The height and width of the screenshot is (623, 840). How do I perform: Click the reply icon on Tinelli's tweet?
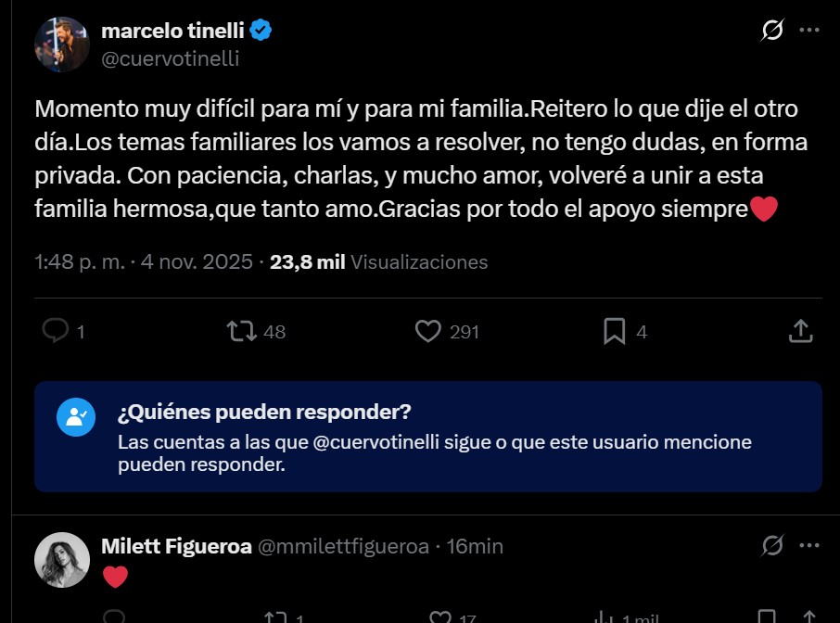[x=57, y=331]
